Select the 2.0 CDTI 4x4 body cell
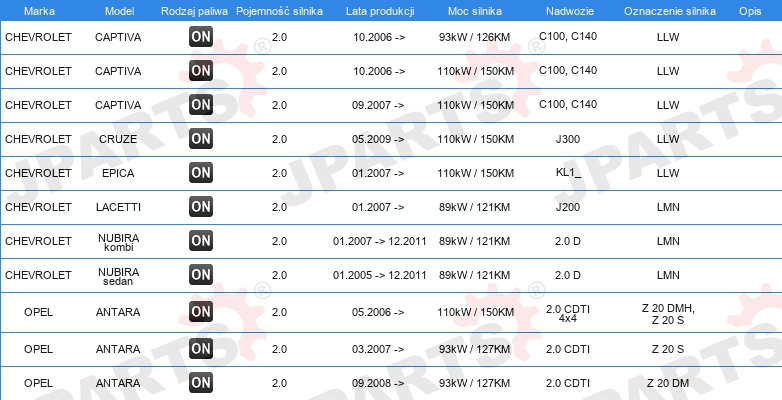Screen dimensions: 782x400 (568, 313)
